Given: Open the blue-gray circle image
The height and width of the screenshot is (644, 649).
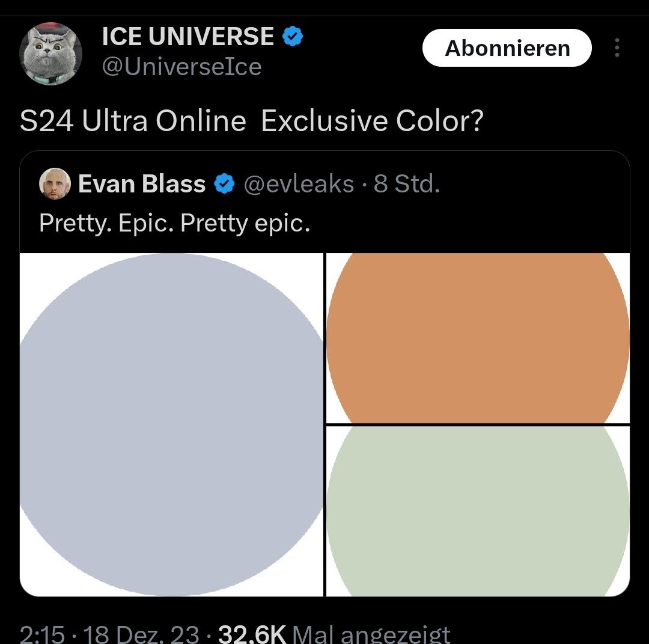Looking at the screenshot, I should tap(172, 425).
